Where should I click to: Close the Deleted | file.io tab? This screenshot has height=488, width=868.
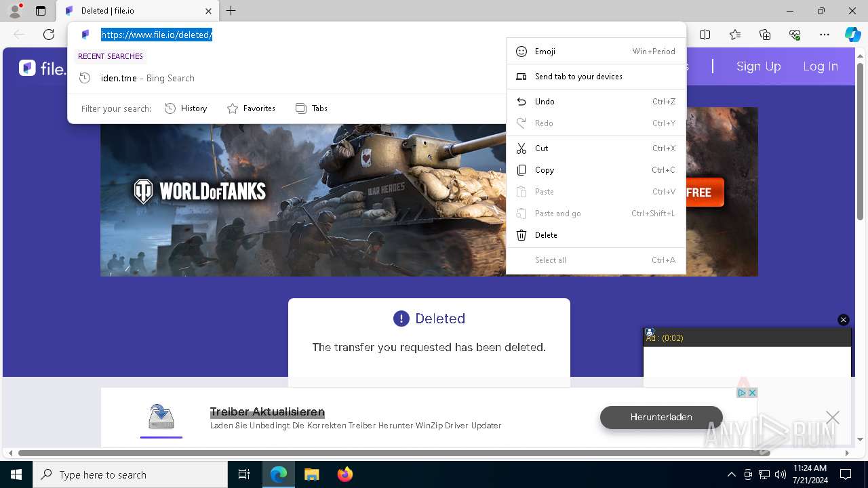(x=208, y=11)
